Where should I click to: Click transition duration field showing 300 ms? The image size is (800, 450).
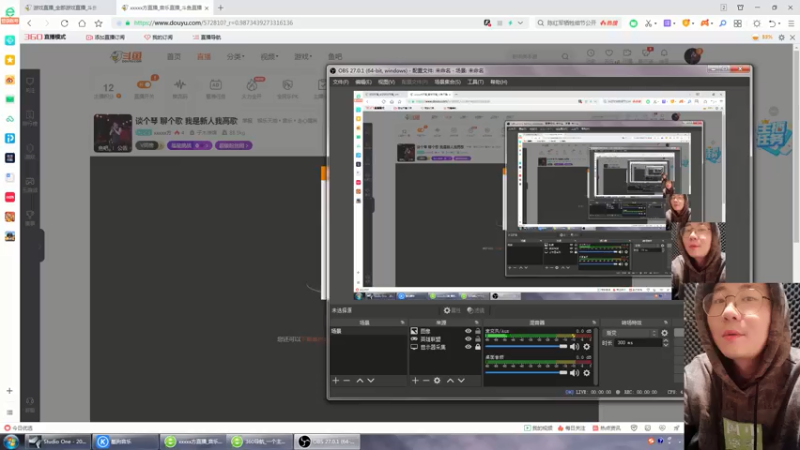(638, 343)
